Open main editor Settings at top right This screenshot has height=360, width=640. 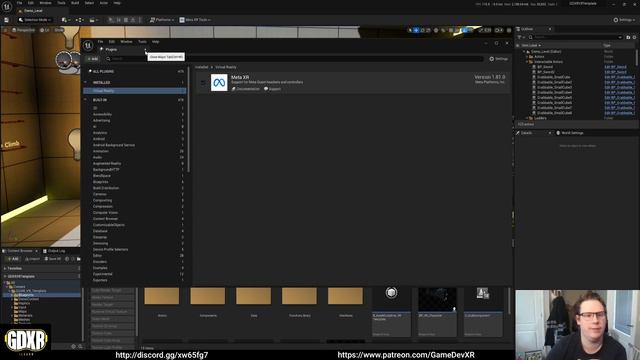click(x=624, y=20)
